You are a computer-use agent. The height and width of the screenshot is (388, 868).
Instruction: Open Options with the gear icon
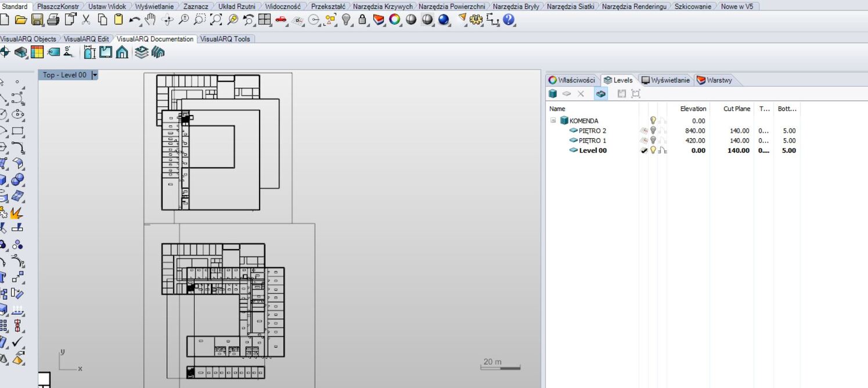476,20
